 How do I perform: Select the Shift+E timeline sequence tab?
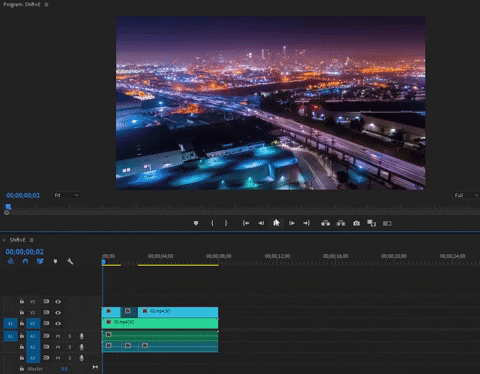click(17, 240)
